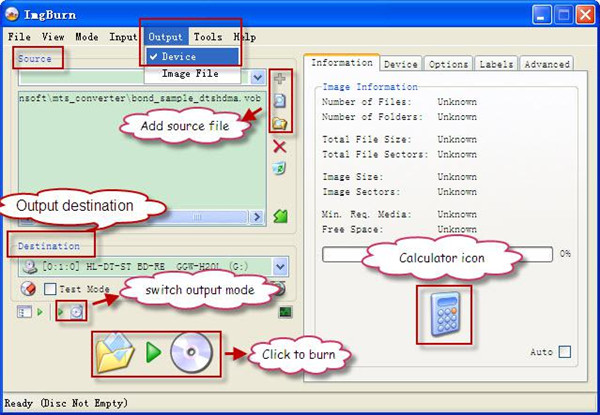
Task: Open the Input menu
Action: pos(123,37)
